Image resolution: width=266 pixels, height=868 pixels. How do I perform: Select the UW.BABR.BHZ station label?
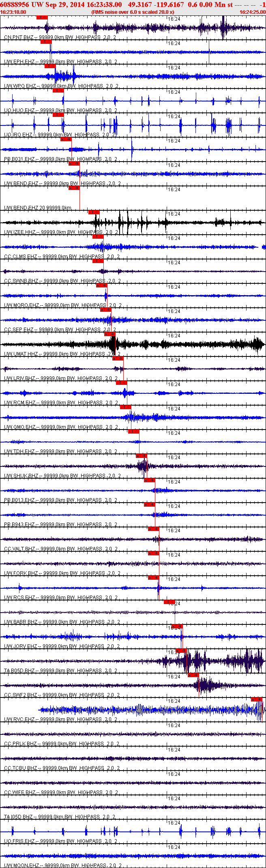(x=62, y=622)
